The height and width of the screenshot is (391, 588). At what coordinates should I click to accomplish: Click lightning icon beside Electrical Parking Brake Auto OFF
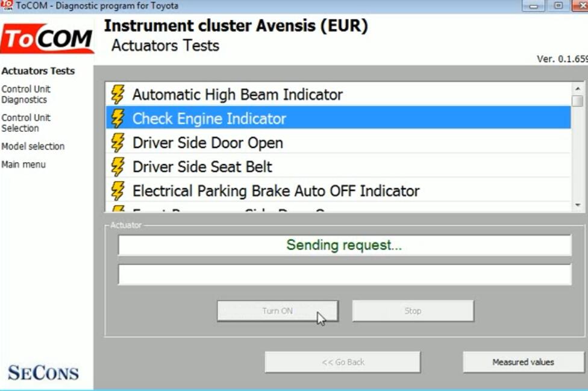pos(117,191)
